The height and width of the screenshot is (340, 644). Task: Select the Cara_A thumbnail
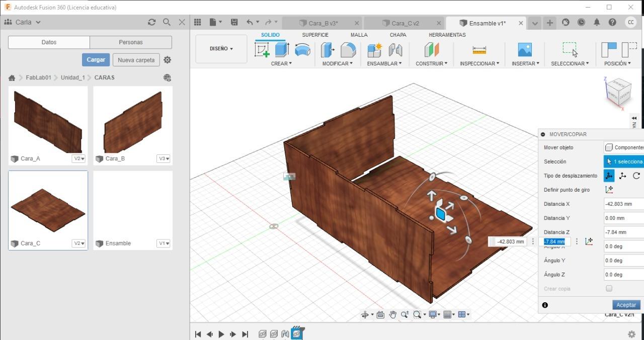tap(48, 121)
